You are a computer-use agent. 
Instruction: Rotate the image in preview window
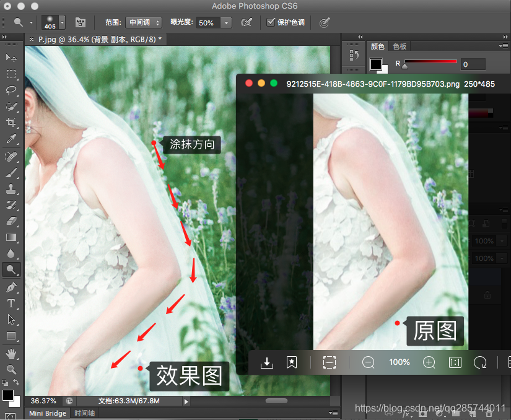pyautogui.click(x=481, y=362)
